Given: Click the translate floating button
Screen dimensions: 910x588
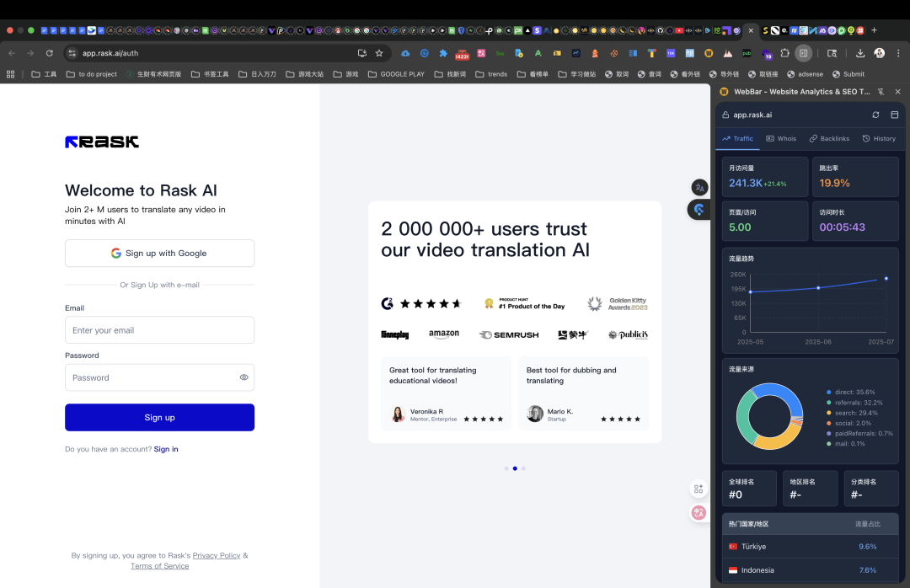Looking at the screenshot, I should (699, 188).
